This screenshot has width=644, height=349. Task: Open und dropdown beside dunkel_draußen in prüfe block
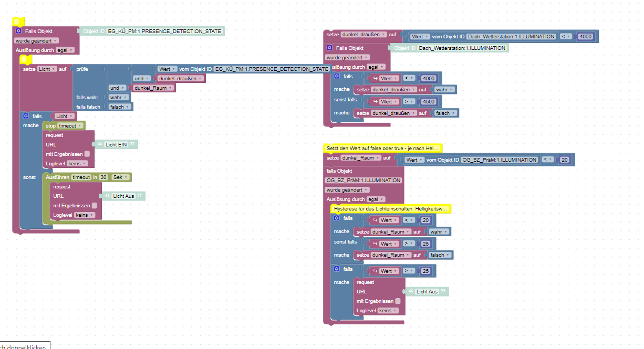(x=141, y=79)
